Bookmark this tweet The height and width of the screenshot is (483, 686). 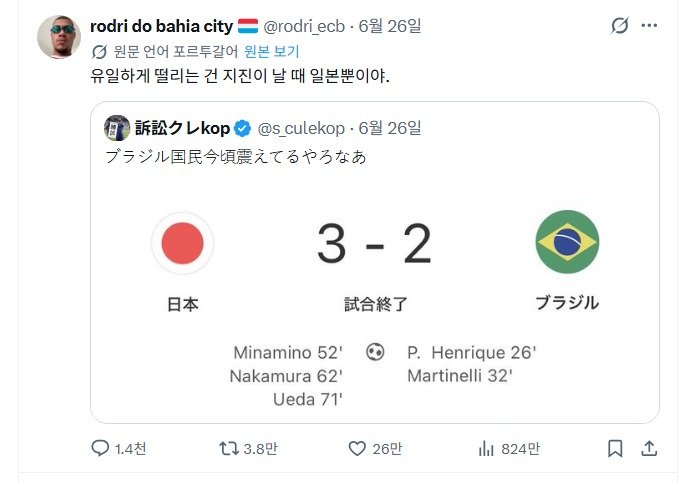tap(615, 448)
